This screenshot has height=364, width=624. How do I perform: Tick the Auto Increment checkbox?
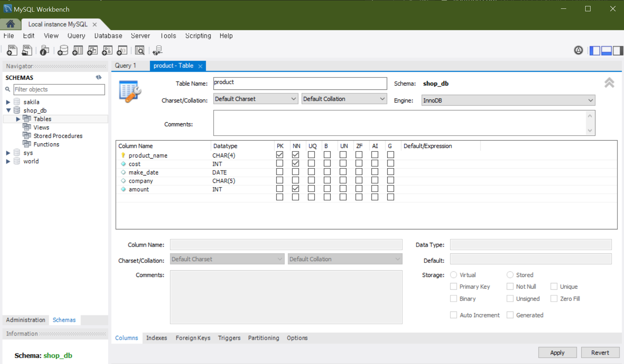[x=454, y=315]
